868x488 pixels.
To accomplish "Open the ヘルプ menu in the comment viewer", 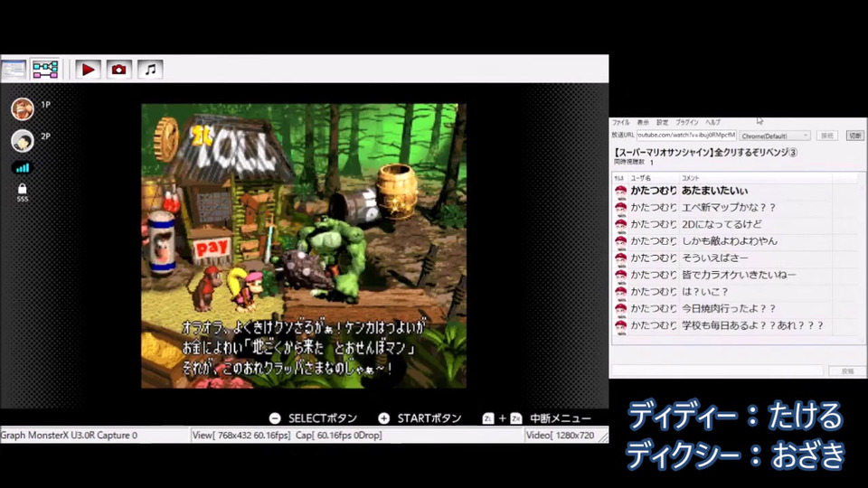I will point(713,122).
